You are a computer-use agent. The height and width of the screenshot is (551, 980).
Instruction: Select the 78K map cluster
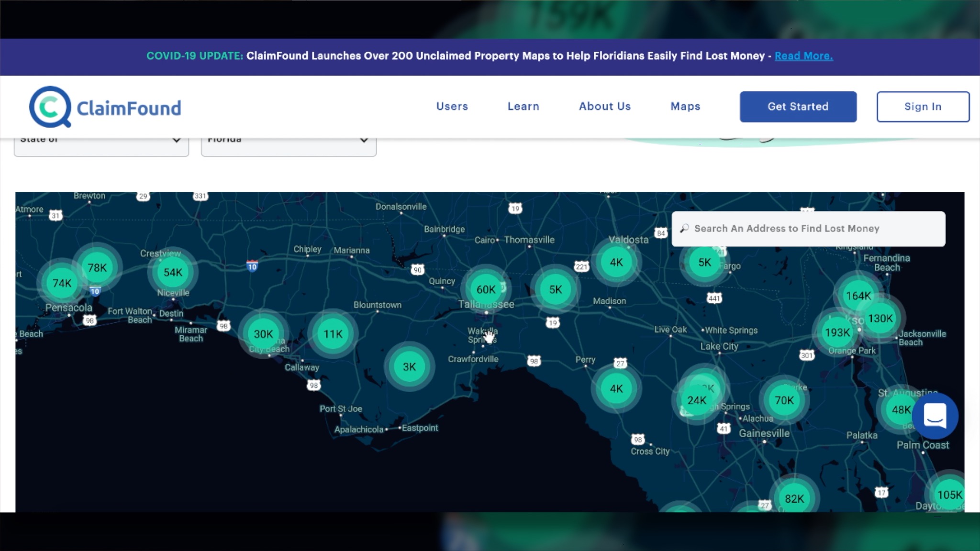click(x=97, y=268)
